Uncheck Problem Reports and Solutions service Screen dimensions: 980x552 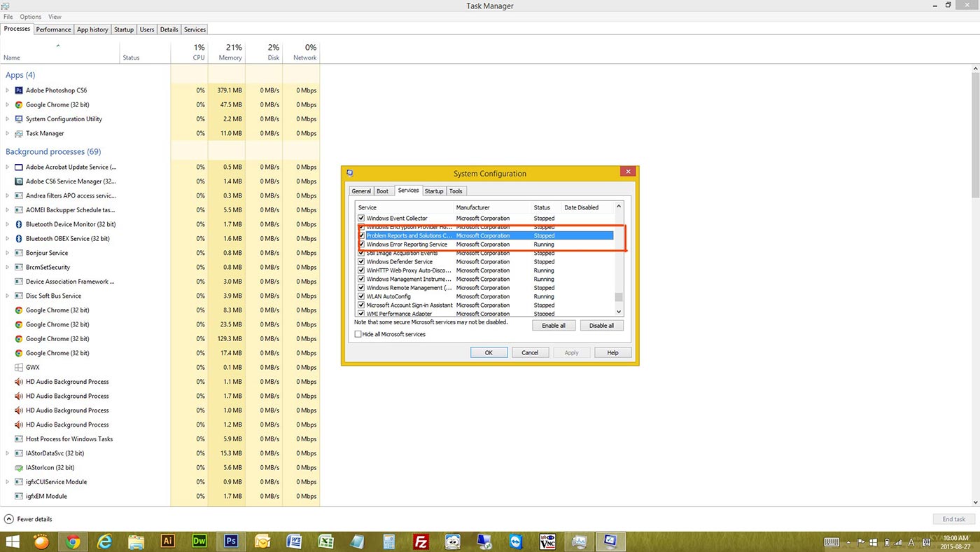pyautogui.click(x=362, y=236)
